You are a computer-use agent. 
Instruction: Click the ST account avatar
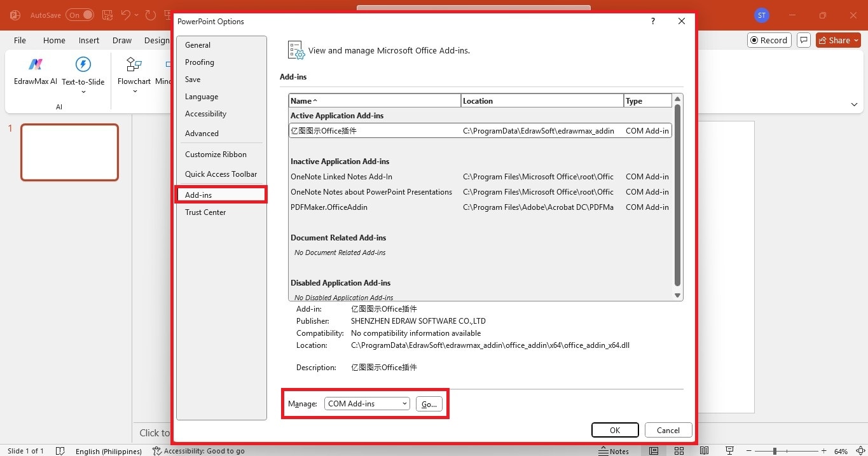[761, 15]
